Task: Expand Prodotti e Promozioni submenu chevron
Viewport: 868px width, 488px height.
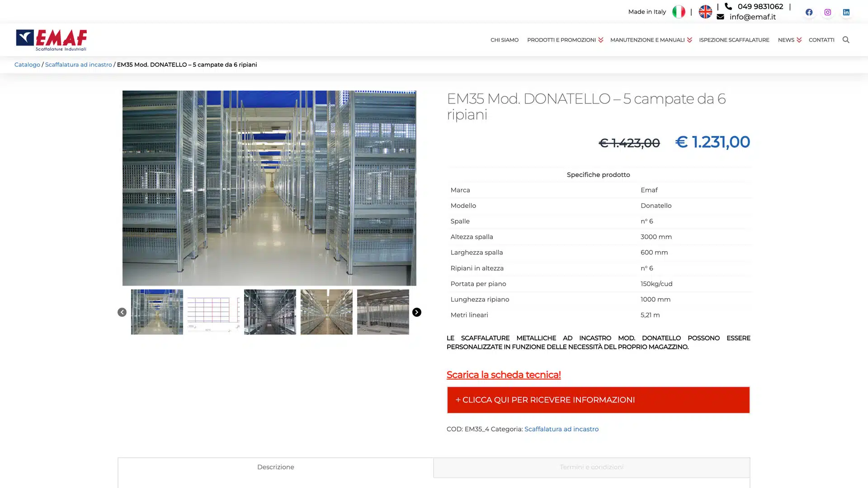Action: (x=601, y=40)
